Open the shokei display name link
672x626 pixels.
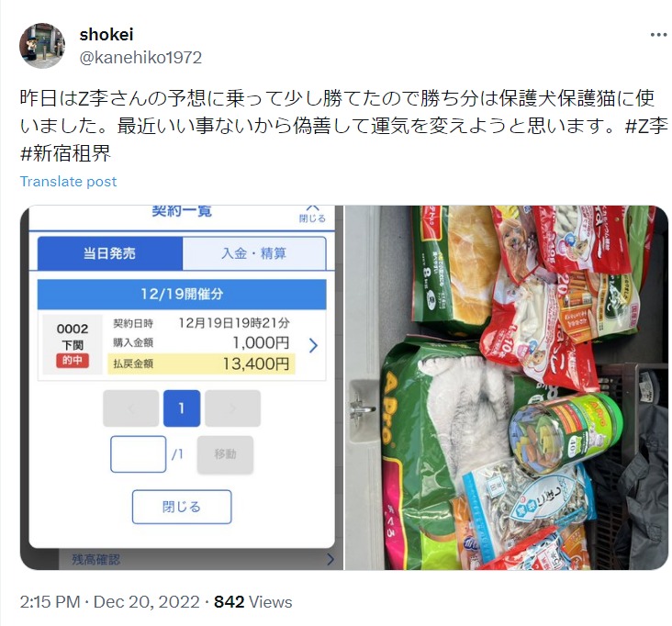tap(106, 34)
